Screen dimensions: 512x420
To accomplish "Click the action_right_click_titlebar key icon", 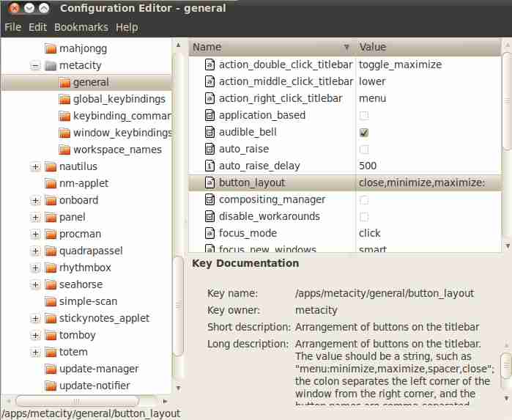I will [209, 98].
